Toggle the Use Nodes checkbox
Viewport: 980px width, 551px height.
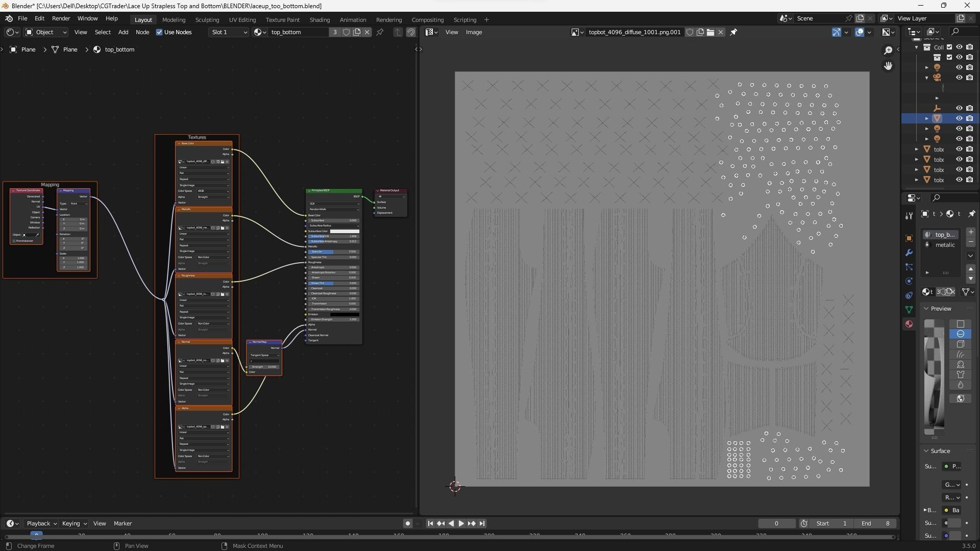point(159,32)
